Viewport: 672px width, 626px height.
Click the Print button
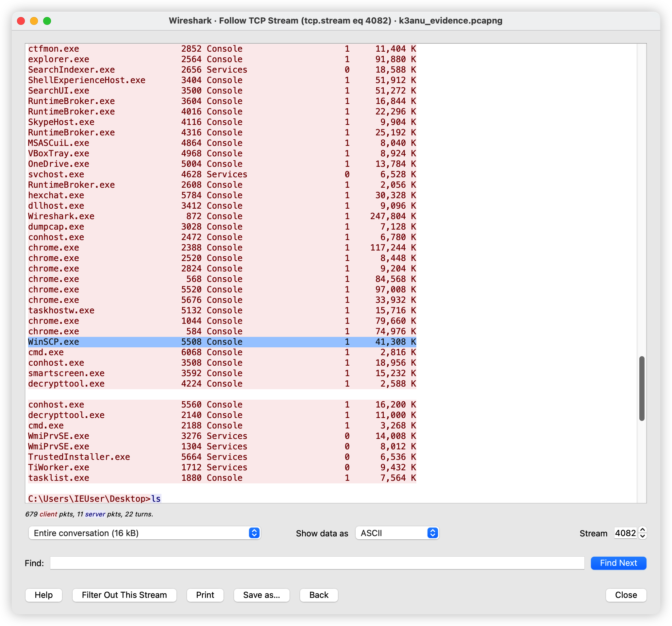coord(205,595)
